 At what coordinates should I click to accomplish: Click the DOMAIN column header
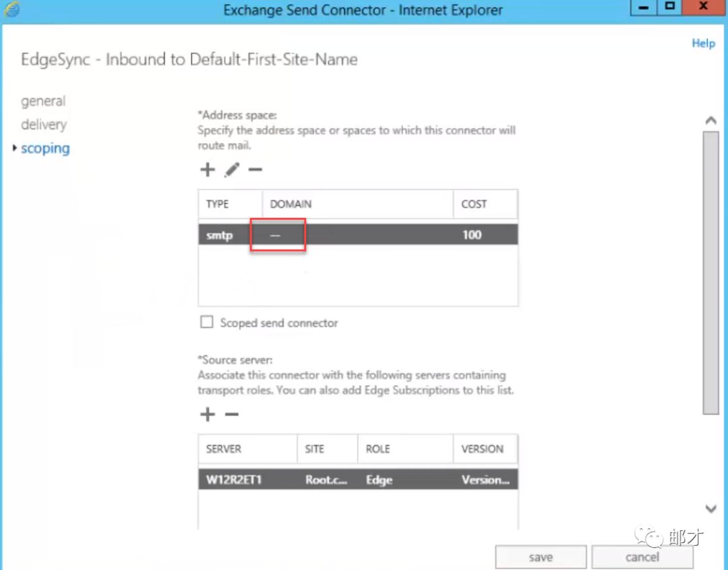coord(357,204)
